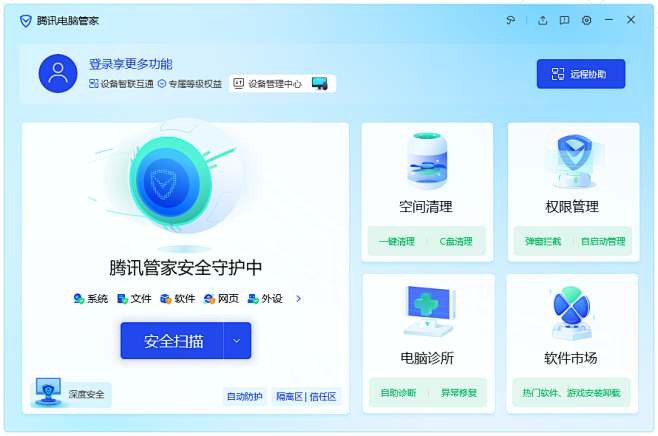
Task: Click 权限管理 title text
Action: pyautogui.click(x=572, y=206)
